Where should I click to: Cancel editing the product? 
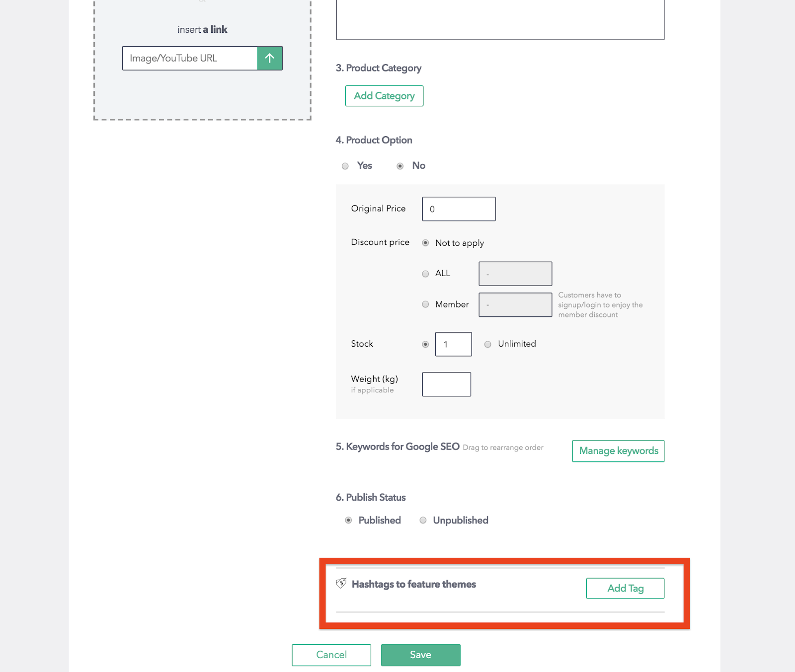point(331,655)
